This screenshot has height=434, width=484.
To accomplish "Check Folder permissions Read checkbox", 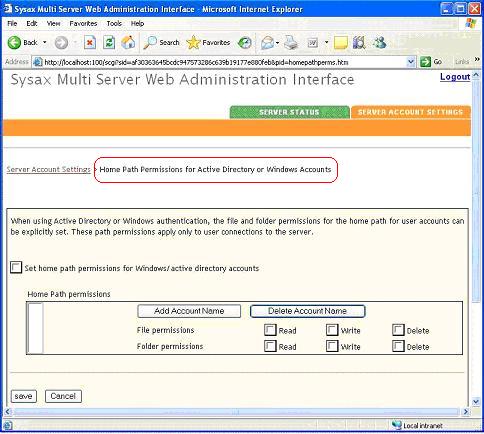I will coord(270,346).
